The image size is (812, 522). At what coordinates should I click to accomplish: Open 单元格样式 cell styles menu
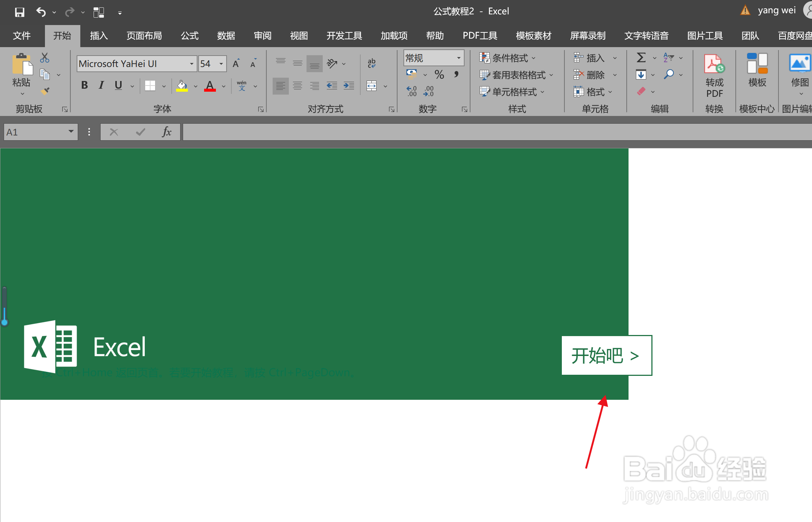click(512, 92)
